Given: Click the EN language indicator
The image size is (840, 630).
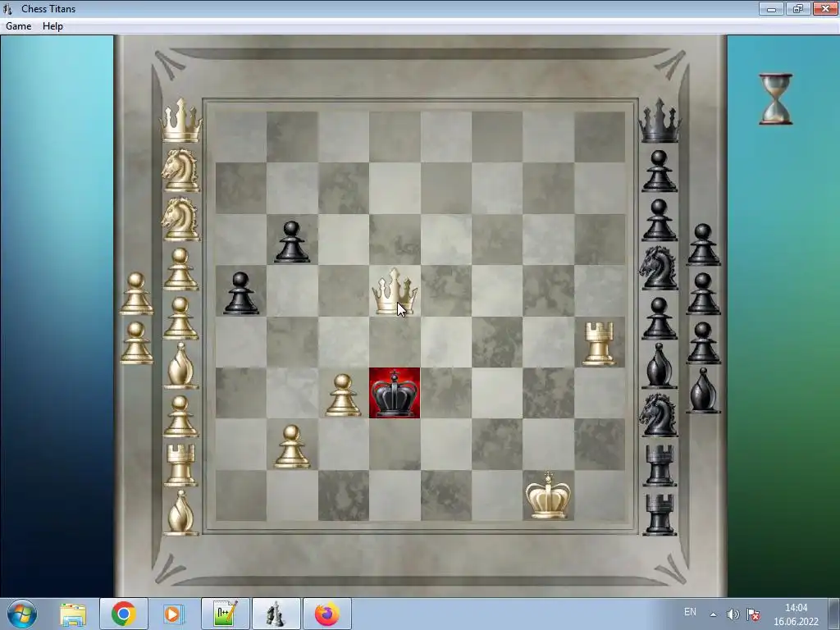Looking at the screenshot, I should point(690,612).
